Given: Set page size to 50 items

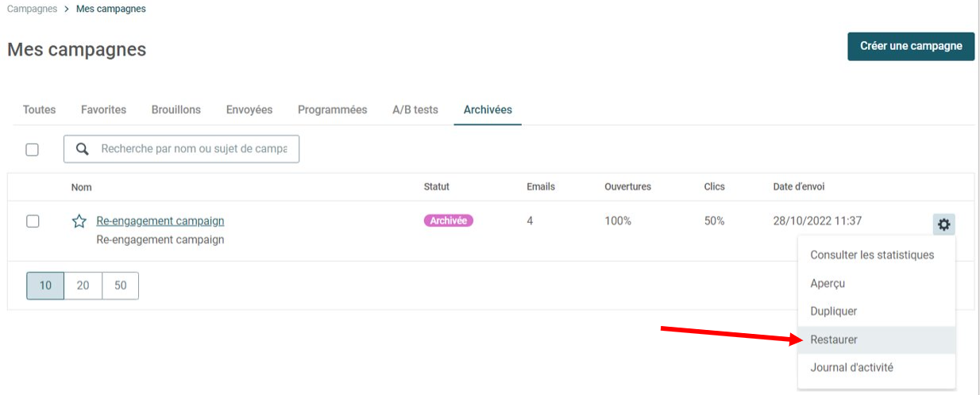Looking at the screenshot, I should coord(121,286).
